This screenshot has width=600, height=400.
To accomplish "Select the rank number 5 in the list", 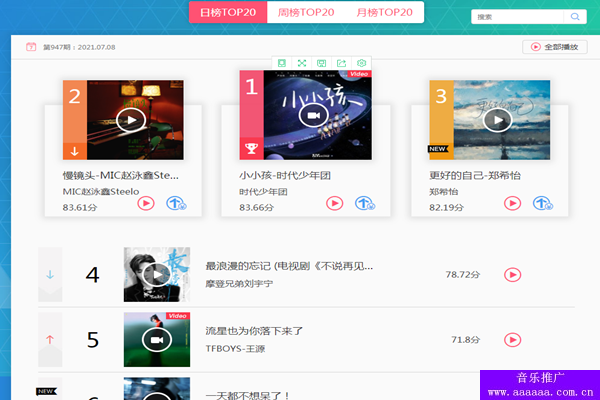I will coord(93,340).
